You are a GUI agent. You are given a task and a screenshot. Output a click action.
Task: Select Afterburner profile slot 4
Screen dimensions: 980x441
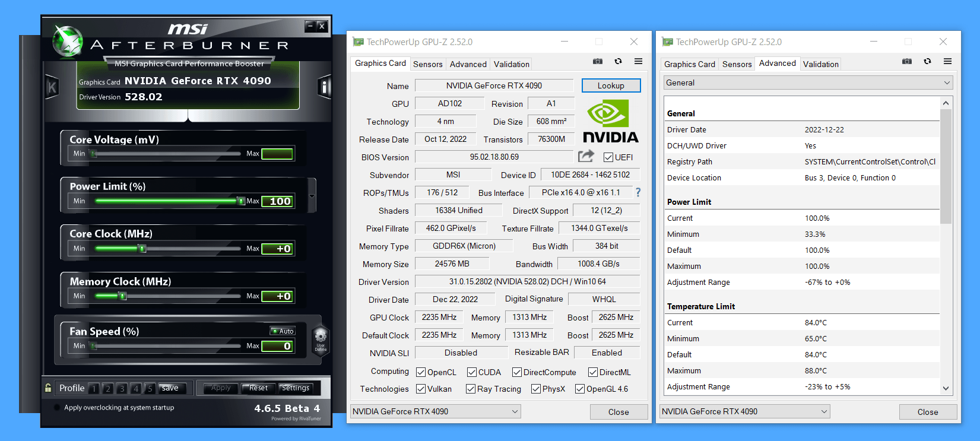(x=136, y=388)
